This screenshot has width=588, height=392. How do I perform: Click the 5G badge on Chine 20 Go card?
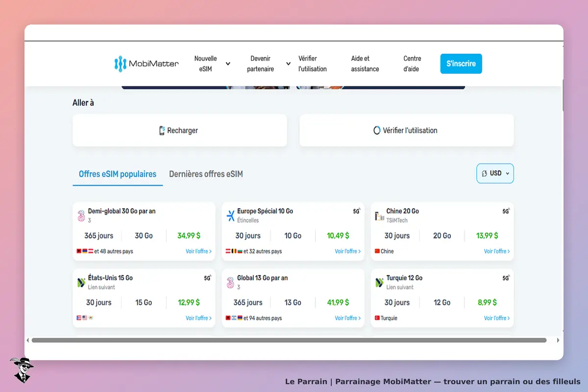(x=506, y=211)
